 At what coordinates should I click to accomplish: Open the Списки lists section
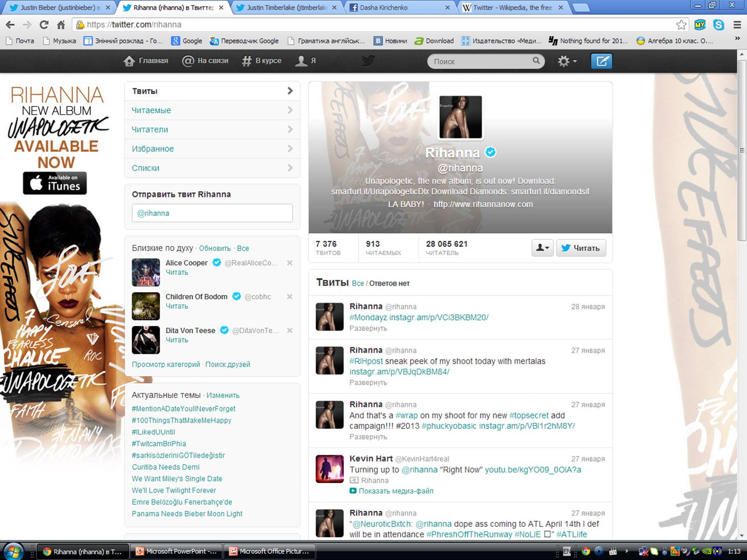click(212, 168)
